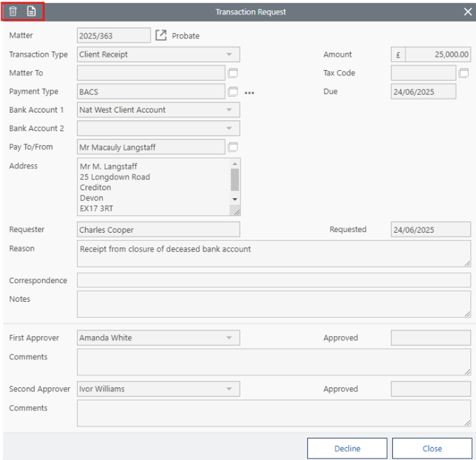This screenshot has width=476, height=460.
Task: Click in the Notes text area
Action: 273,304
